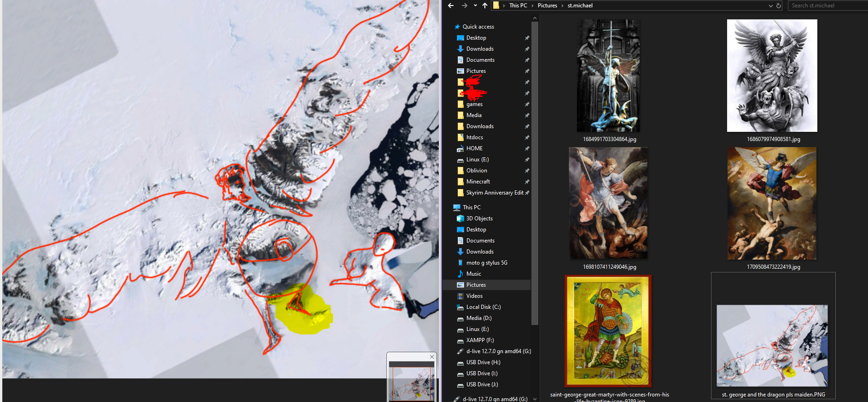The width and height of the screenshot is (868, 402).
Task: Jump to This PC in the breadcrumb path
Action: (x=518, y=6)
